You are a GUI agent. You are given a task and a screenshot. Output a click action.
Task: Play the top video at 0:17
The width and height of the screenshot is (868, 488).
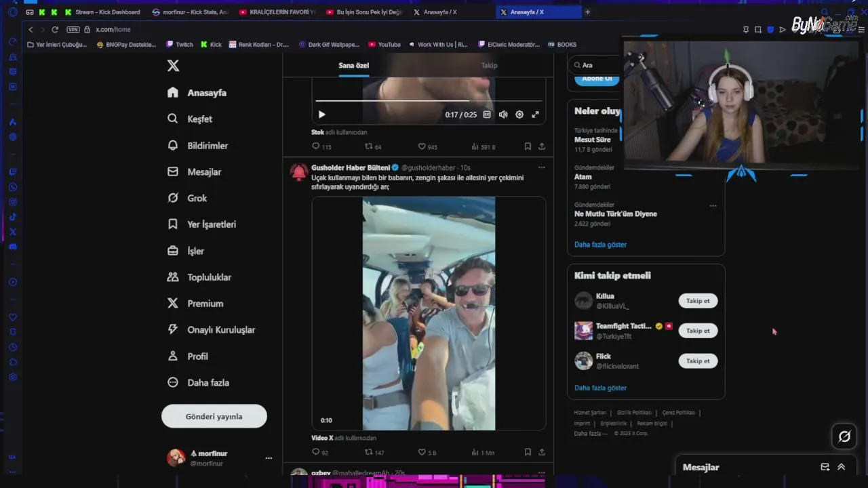(x=321, y=115)
